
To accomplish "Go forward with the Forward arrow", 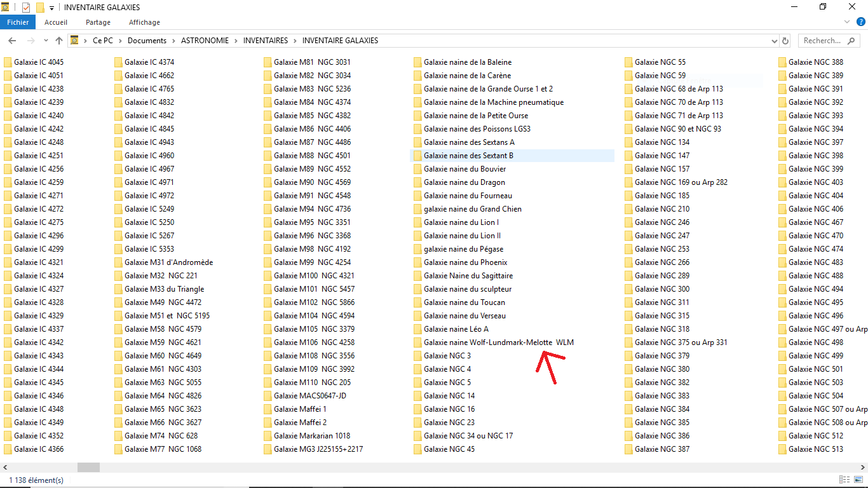I will [x=31, y=41].
